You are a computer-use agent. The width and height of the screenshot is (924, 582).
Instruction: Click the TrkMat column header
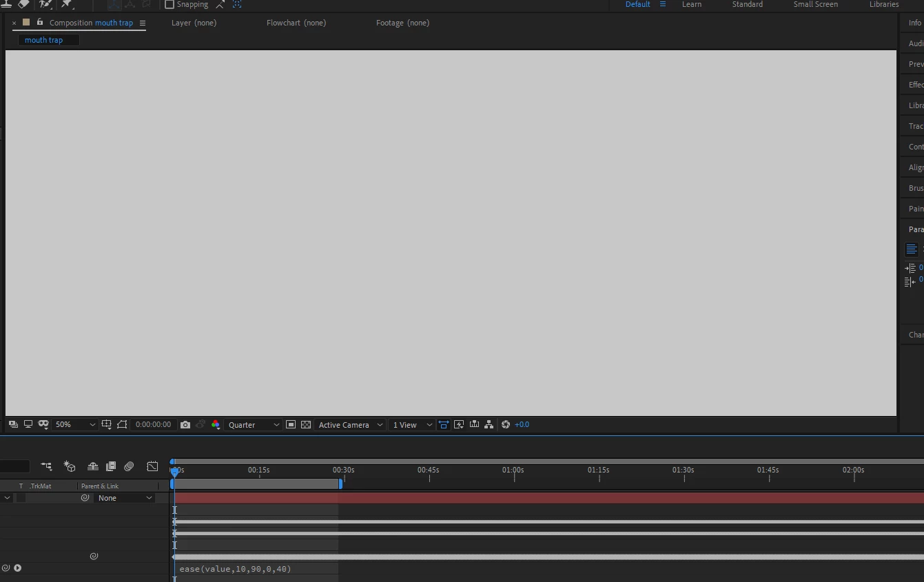pos(41,486)
